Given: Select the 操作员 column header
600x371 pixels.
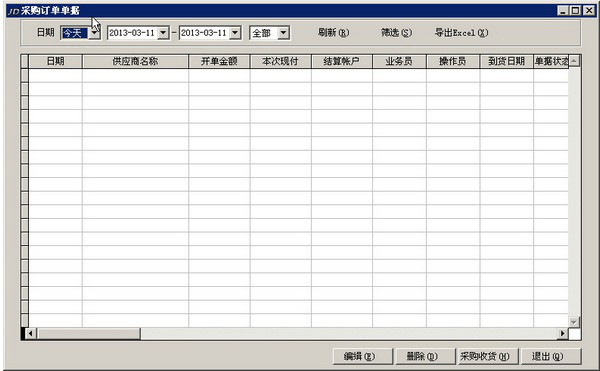Looking at the screenshot, I should point(453,61).
